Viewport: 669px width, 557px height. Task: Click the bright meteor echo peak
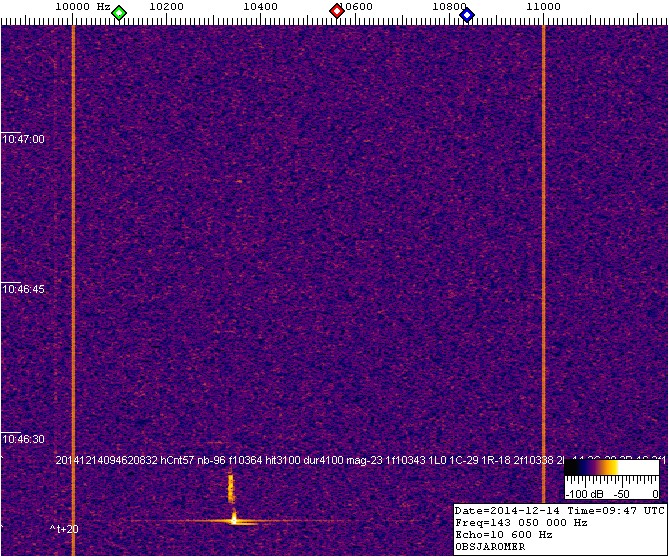(x=234, y=519)
